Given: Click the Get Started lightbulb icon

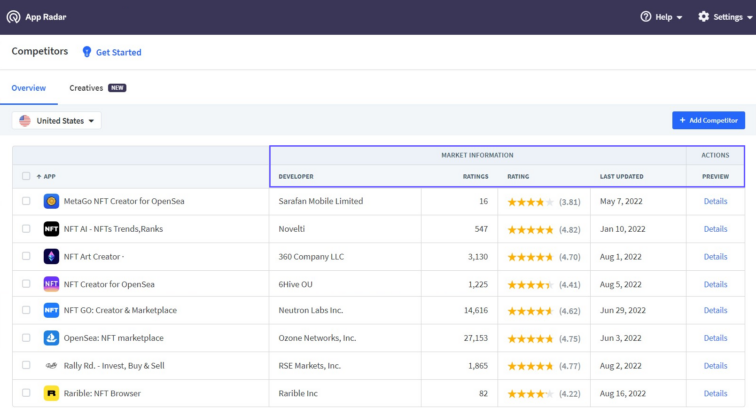Looking at the screenshot, I should click(x=87, y=52).
